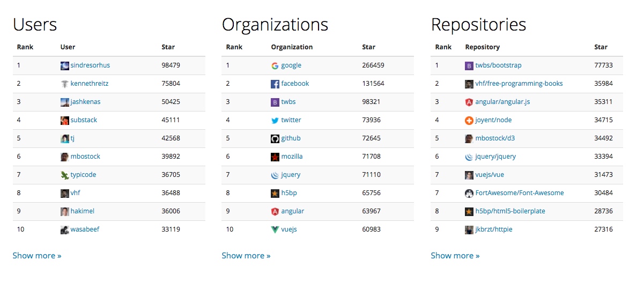Click star count 98479
This screenshot has width=644, height=282.
171,65
